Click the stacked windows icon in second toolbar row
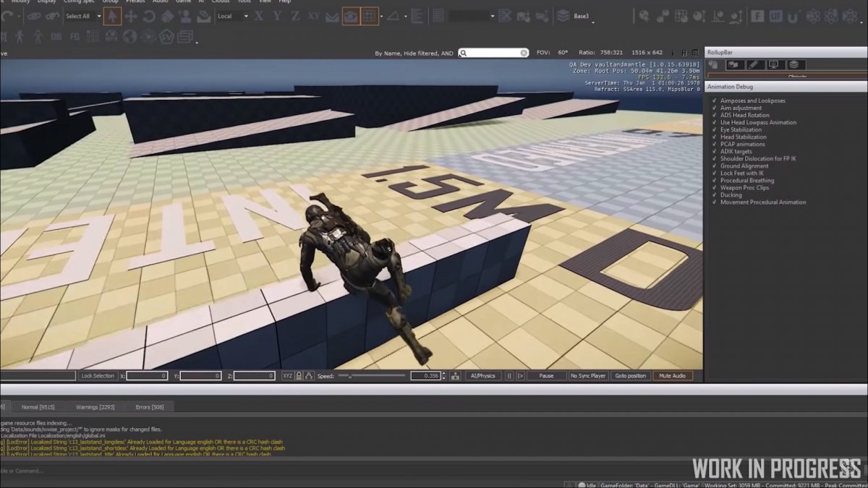Screen dimensions: 868x488 pyautogui.click(x=185, y=36)
